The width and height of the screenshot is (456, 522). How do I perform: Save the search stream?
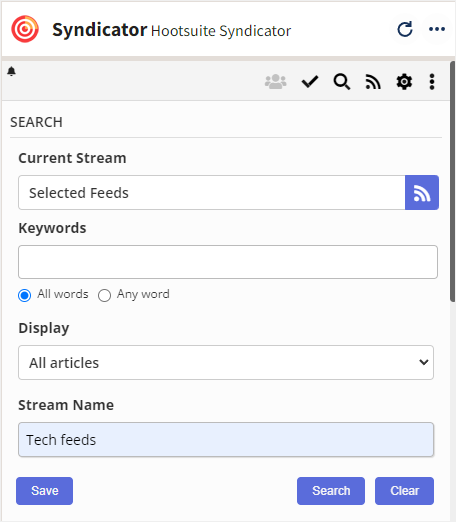coord(44,491)
